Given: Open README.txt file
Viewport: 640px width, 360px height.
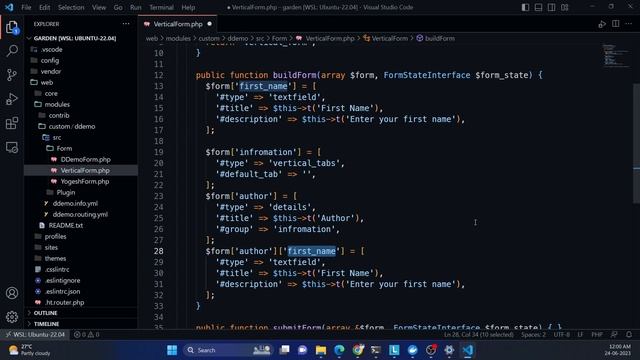Looking at the screenshot, I should pyautogui.click(x=65, y=226).
